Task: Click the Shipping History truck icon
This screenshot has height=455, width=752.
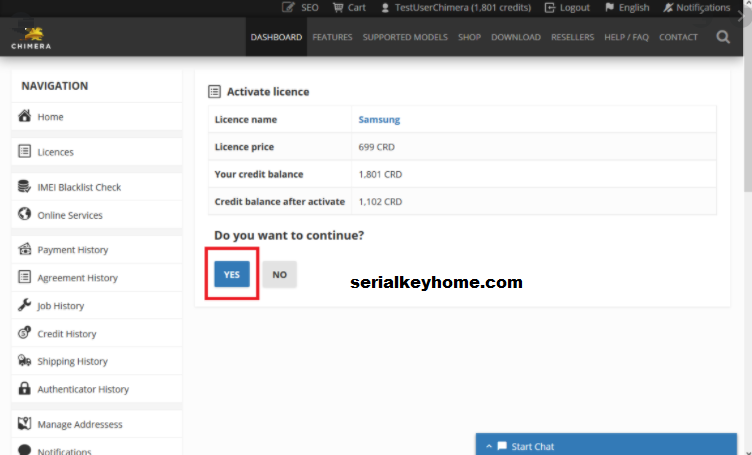Action: click(x=24, y=360)
